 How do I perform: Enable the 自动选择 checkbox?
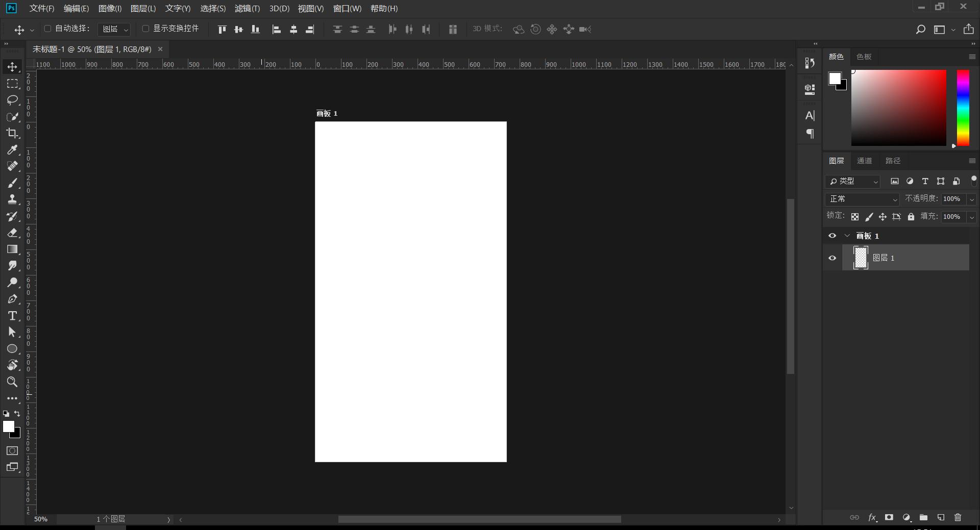48,29
